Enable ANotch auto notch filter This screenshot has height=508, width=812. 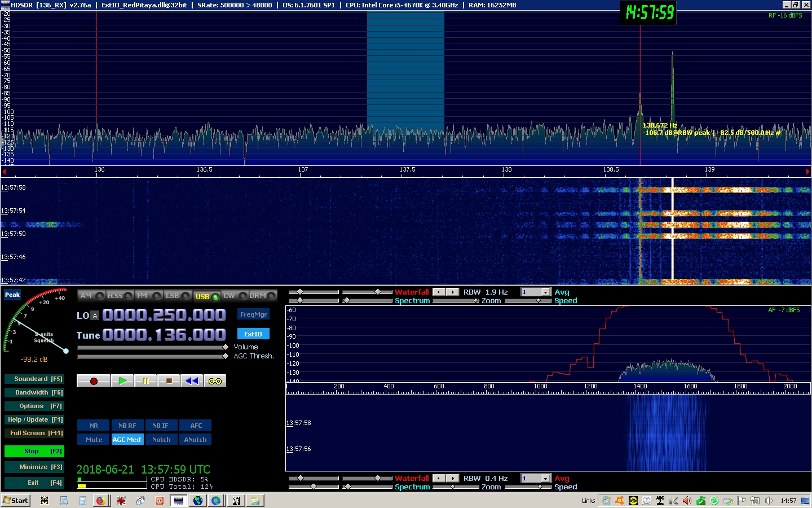pos(195,440)
